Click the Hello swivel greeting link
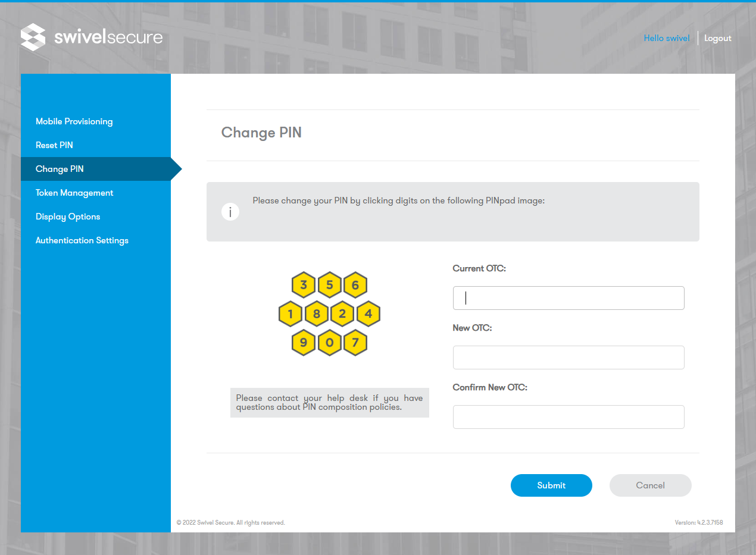 [666, 38]
